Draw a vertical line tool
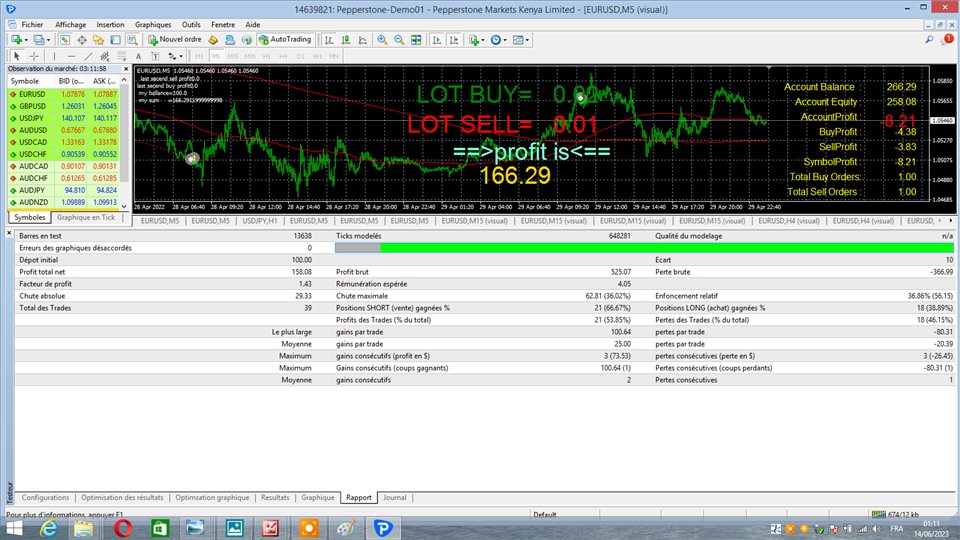This screenshot has width=960, height=540. [54, 56]
